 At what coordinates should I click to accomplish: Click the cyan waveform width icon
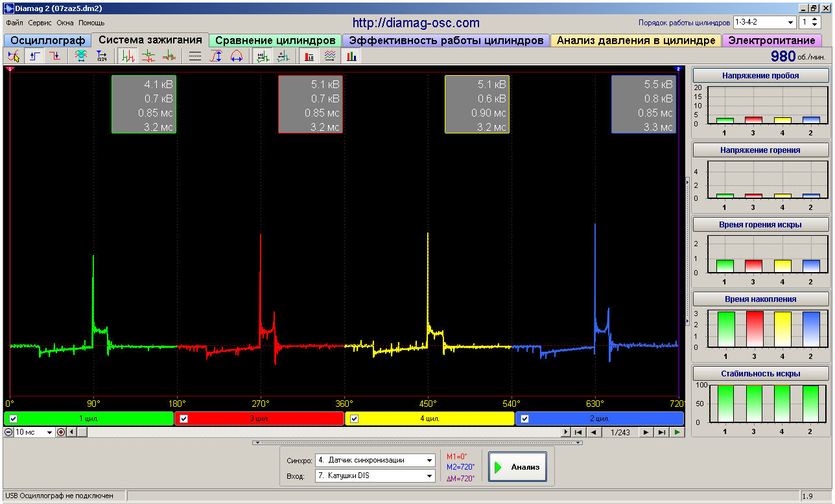[x=80, y=56]
